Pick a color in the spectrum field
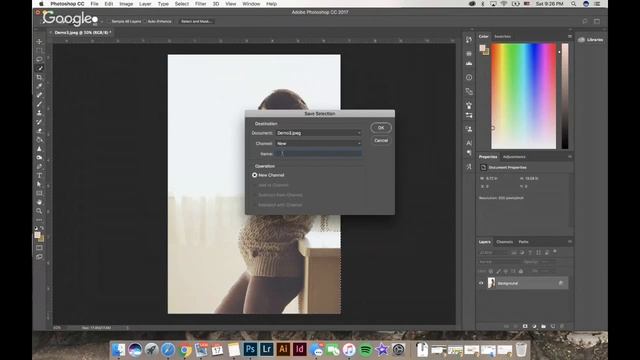Viewport: 640px width, 360px height. click(x=523, y=96)
